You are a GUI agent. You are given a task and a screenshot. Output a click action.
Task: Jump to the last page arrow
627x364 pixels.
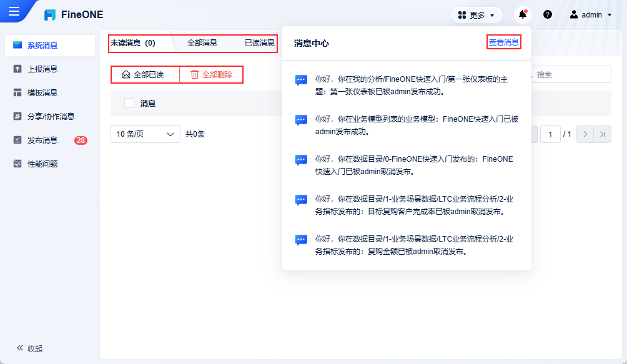pyautogui.click(x=602, y=134)
